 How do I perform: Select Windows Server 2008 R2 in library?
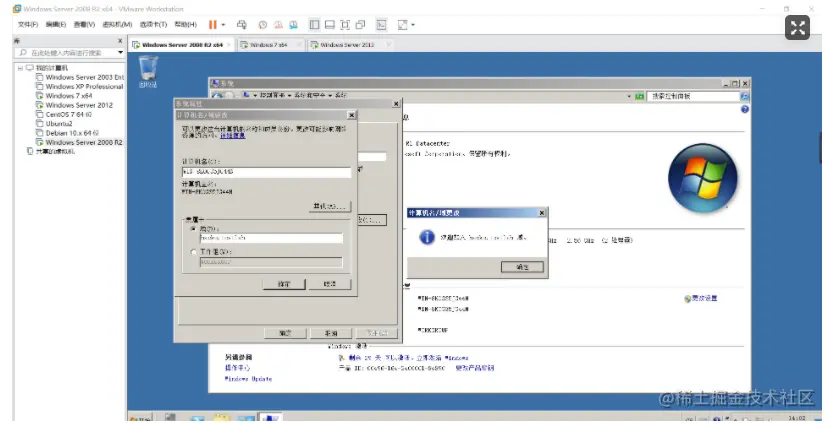(x=79, y=142)
